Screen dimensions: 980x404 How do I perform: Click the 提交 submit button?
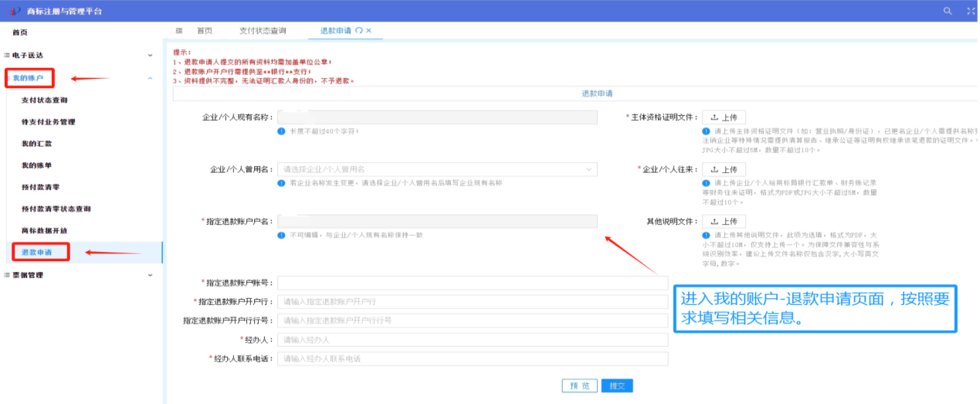click(616, 385)
